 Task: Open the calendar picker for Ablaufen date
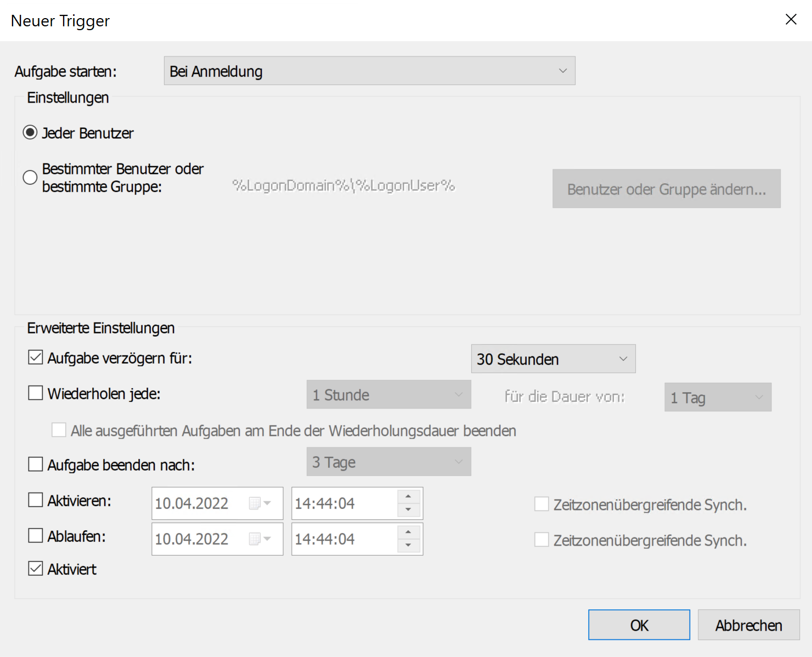[x=260, y=539]
